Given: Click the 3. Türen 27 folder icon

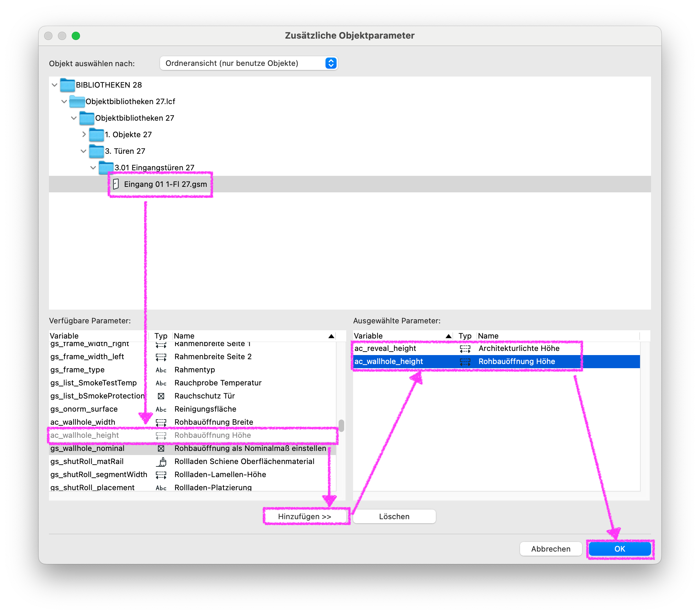Looking at the screenshot, I should click(96, 151).
